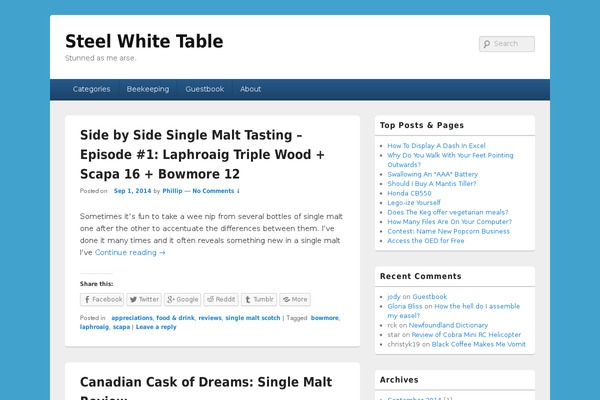This screenshot has height=400, width=600.
Task: Open Newfoundland Dictionary comment link
Action: click(448, 325)
